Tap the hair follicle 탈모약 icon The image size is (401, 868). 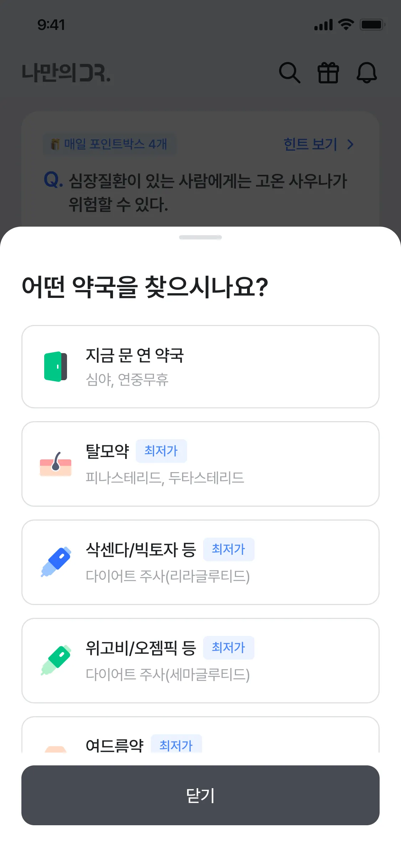click(56, 464)
